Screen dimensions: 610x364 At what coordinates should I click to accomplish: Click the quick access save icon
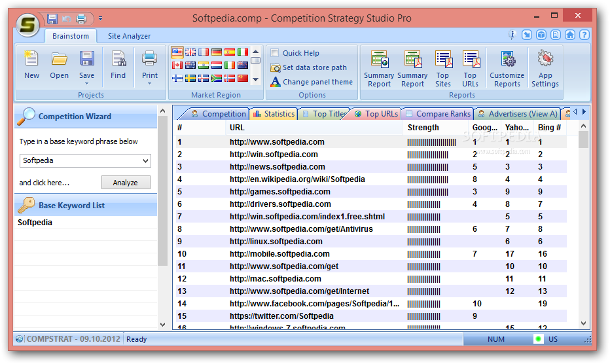pyautogui.click(x=52, y=19)
